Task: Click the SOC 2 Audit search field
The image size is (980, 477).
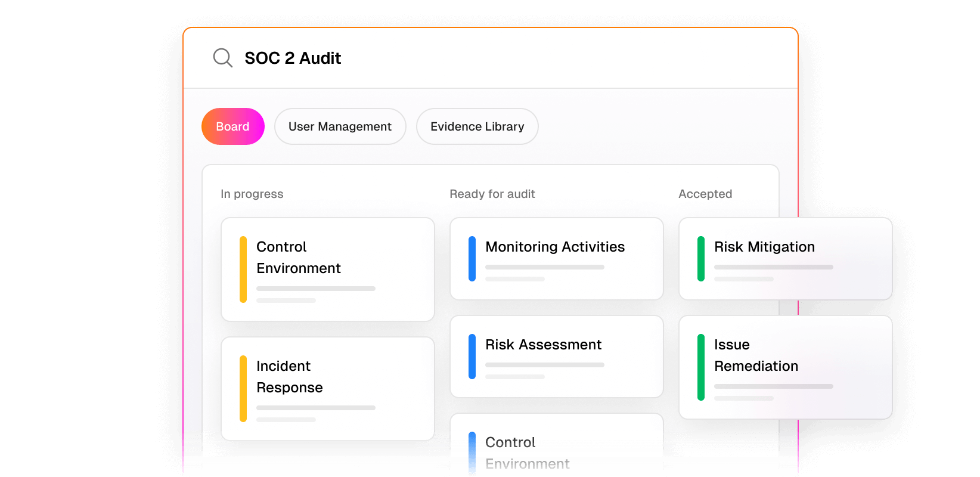Action: (x=490, y=58)
